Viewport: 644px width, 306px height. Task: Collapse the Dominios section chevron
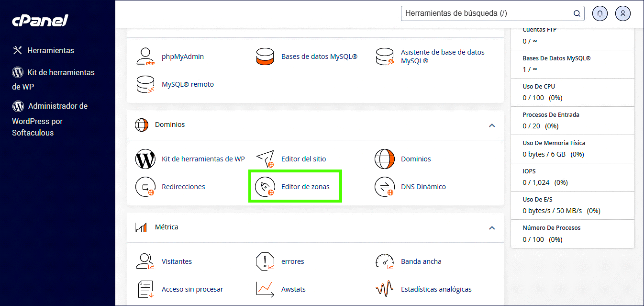[x=491, y=125]
